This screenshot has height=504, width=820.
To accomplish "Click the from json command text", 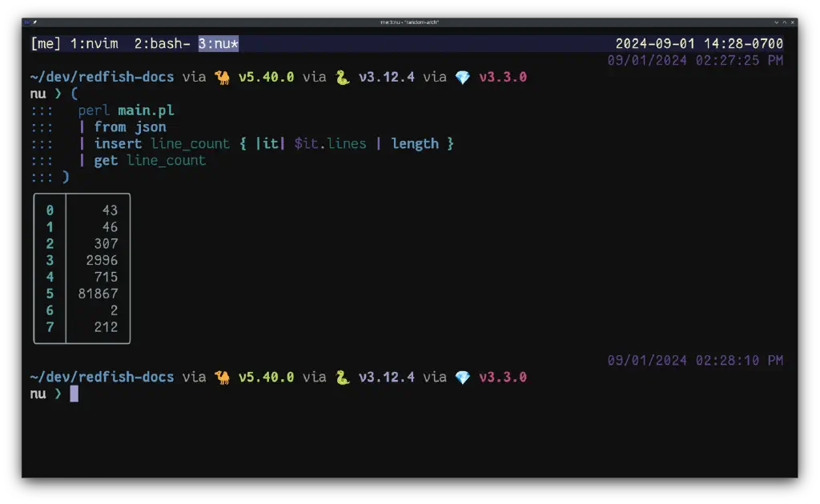I will pyautogui.click(x=131, y=127).
